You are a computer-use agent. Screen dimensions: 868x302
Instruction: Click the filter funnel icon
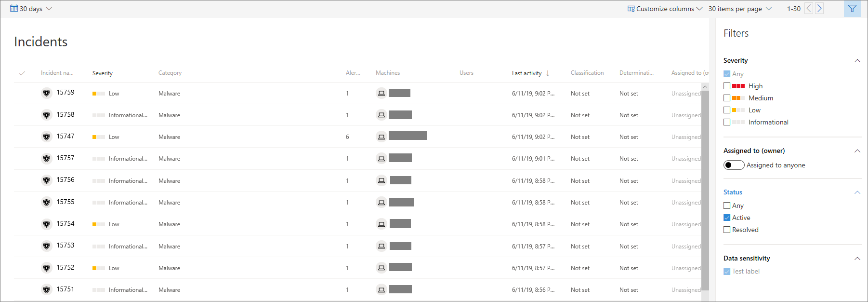coord(852,9)
